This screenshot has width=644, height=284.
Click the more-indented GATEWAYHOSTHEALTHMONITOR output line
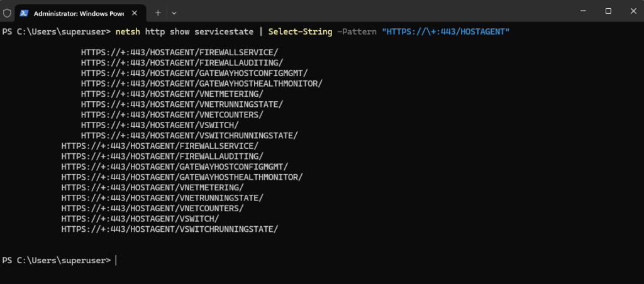(202, 84)
